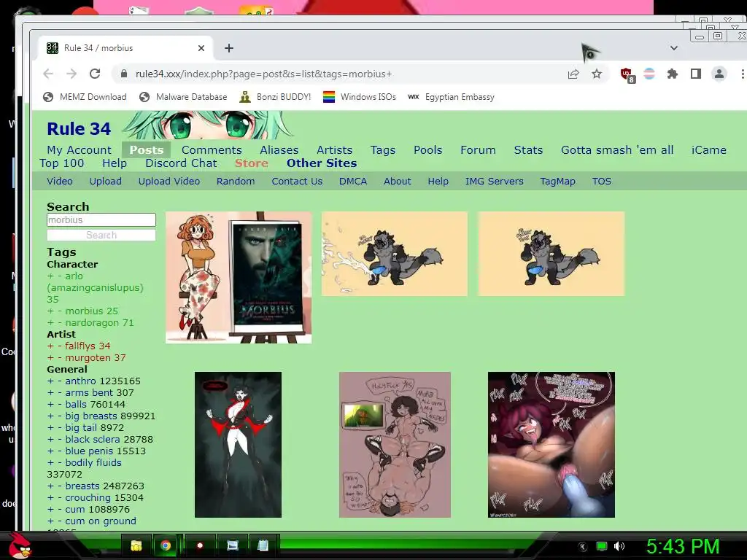Image resolution: width=747 pixels, height=560 pixels.
Task: Click the Random submenu link
Action: point(236,182)
